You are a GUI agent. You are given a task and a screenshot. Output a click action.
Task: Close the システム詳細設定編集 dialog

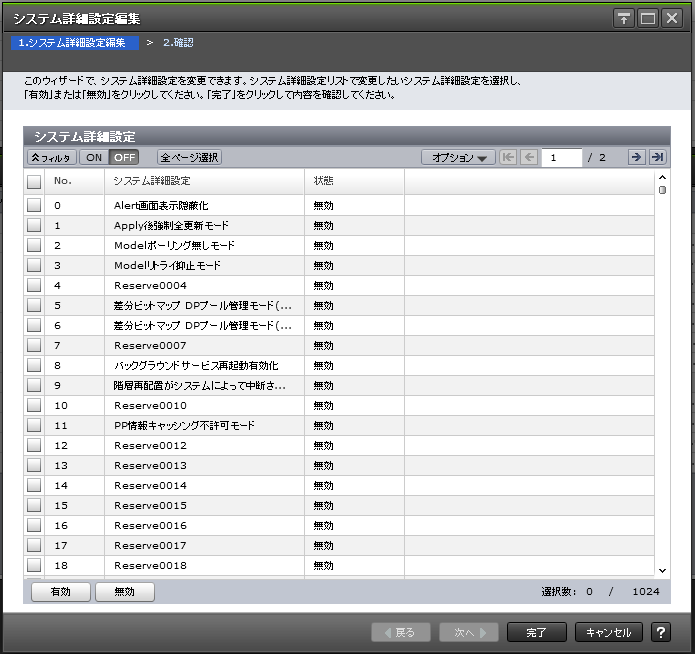coord(672,19)
